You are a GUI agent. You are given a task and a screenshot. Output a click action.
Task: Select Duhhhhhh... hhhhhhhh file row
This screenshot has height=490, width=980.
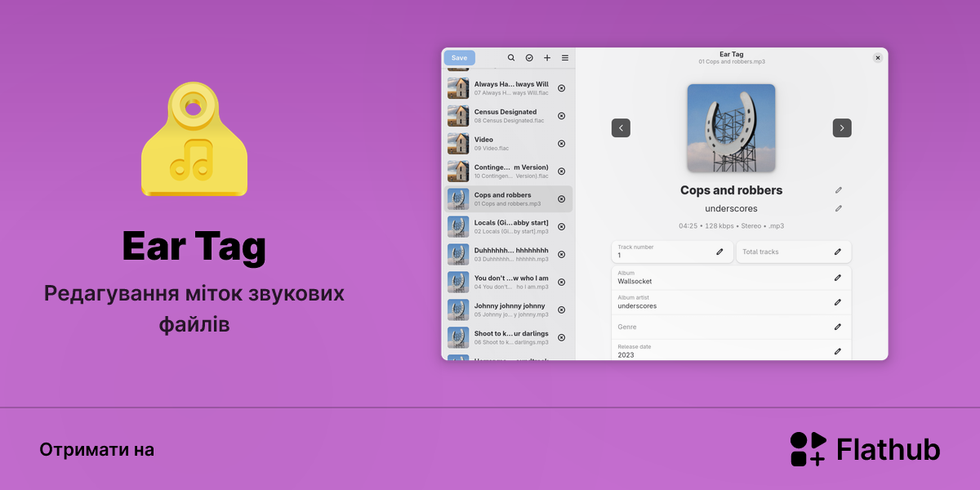(508, 255)
